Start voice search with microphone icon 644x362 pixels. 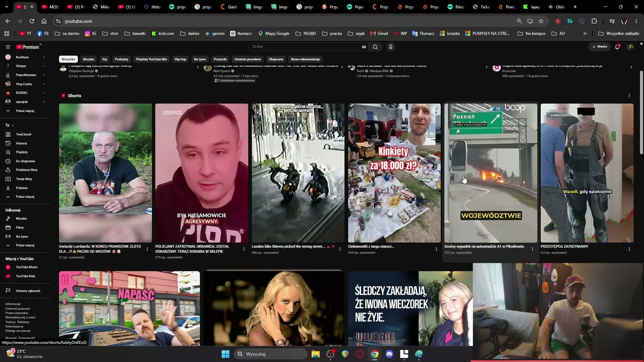(390, 47)
